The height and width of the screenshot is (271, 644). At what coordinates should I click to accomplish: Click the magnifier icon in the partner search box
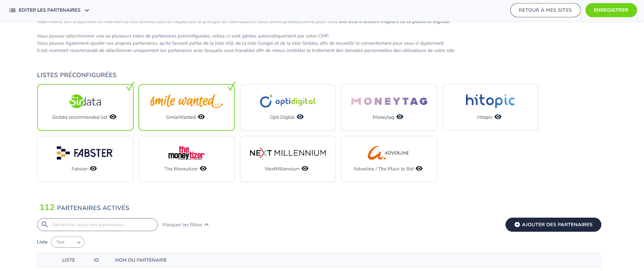[45, 224]
